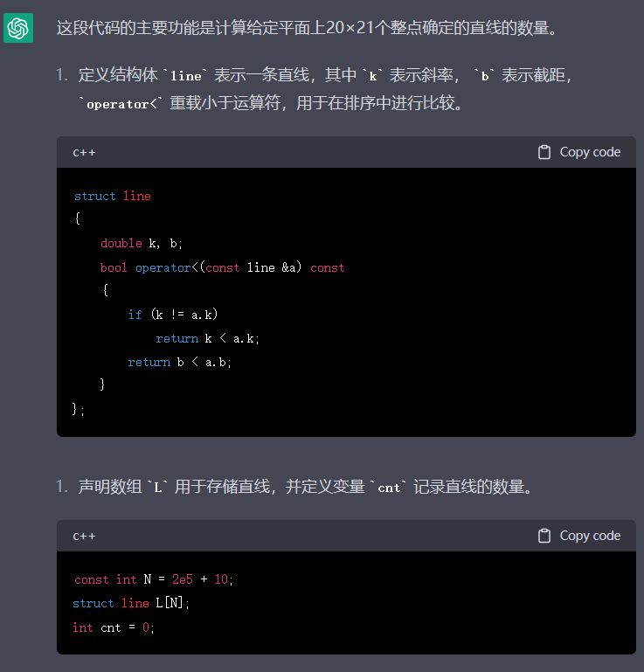
Task: Click the "const int N = 2e5 + 10;" line
Action: tap(154, 579)
